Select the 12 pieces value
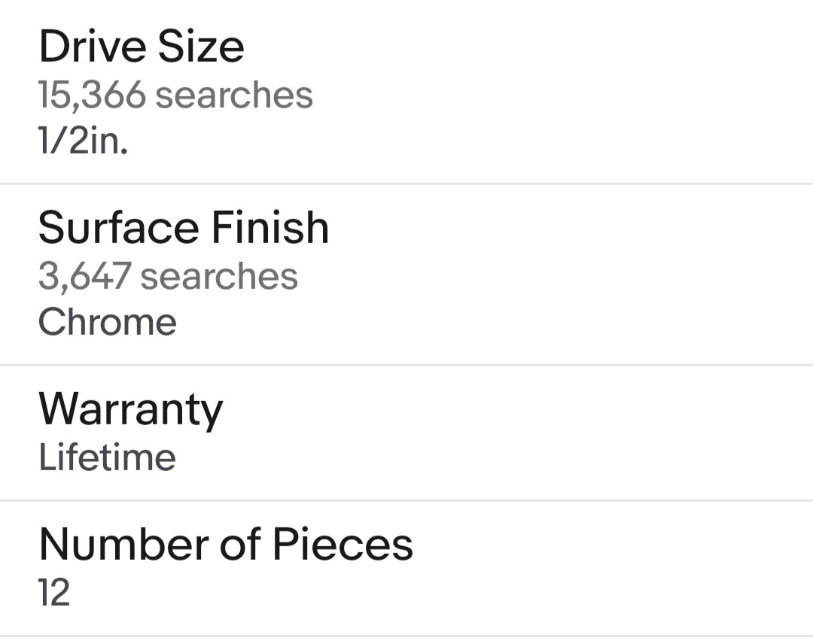This screenshot has width=813, height=644. click(54, 593)
